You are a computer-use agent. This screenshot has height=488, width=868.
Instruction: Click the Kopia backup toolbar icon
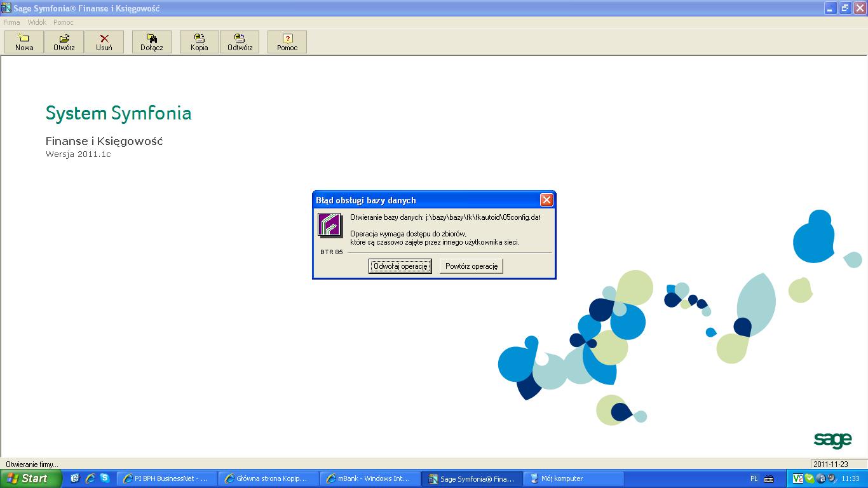pos(200,42)
